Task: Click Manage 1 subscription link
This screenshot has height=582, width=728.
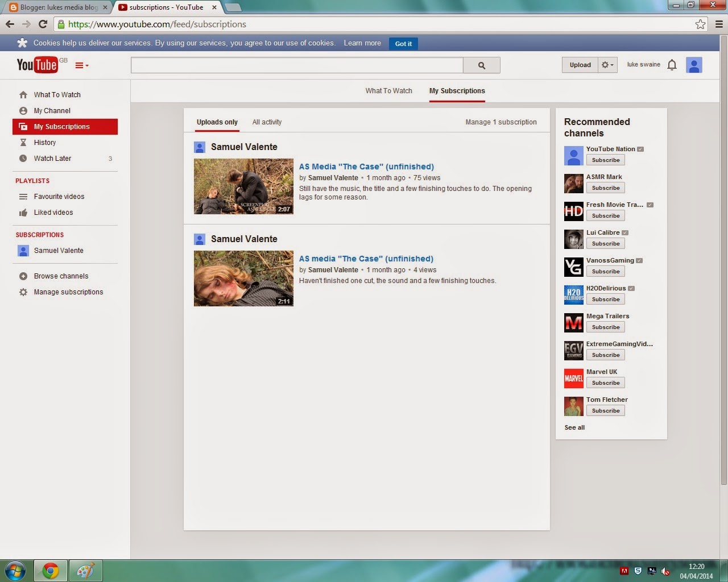Action: 500,122
